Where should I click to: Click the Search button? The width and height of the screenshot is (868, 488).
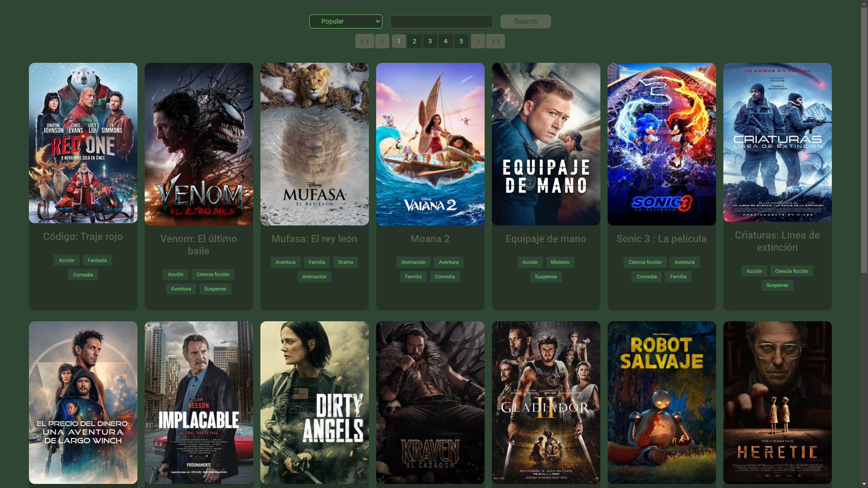pyautogui.click(x=525, y=21)
